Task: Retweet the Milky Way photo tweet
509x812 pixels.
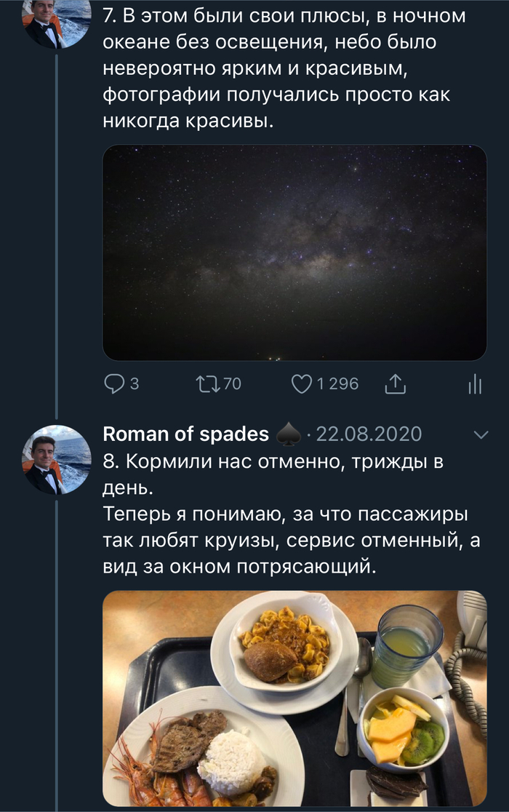Action: [207, 383]
